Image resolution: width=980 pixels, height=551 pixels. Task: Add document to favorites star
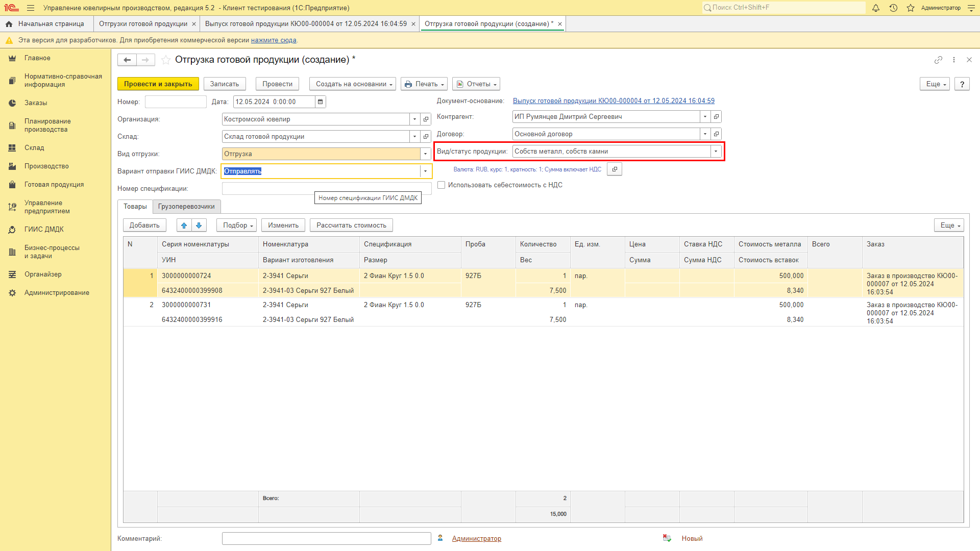[166, 60]
